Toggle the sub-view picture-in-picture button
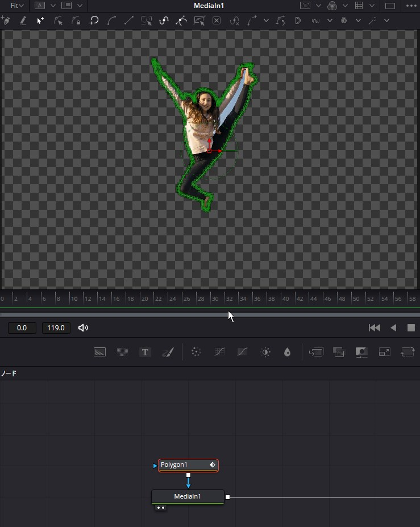Viewport: 420px width, 527px height. pos(66,5)
